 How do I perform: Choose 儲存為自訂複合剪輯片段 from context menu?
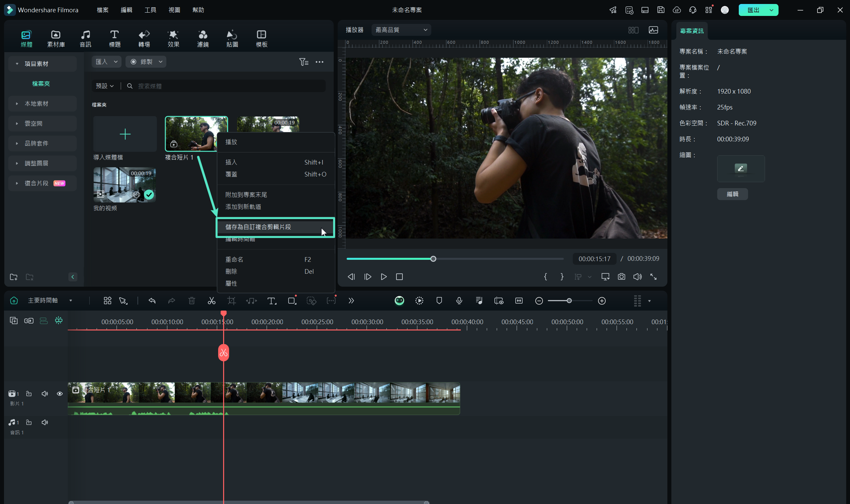pyautogui.click(x=275, y=227)
